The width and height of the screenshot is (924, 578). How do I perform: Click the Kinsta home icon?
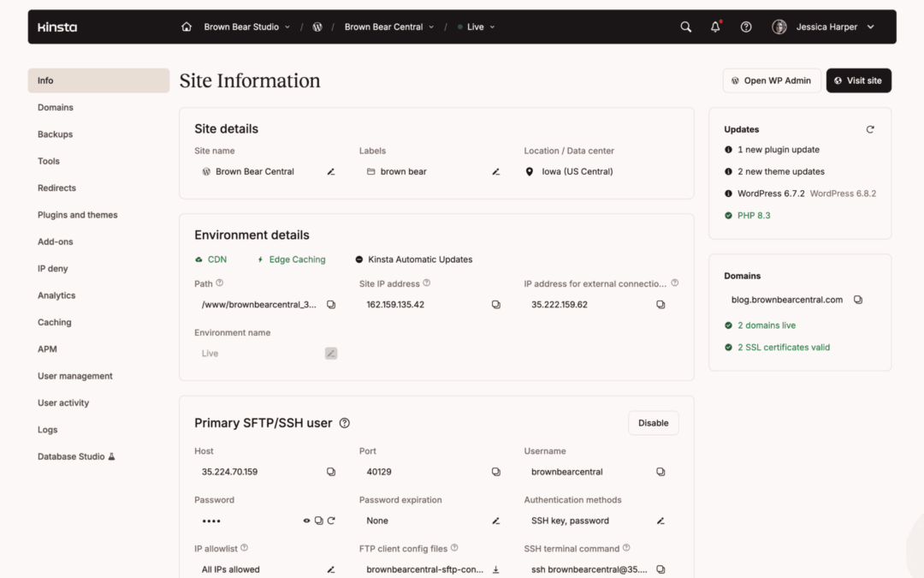pyautogui.click(x=187, y=27)
